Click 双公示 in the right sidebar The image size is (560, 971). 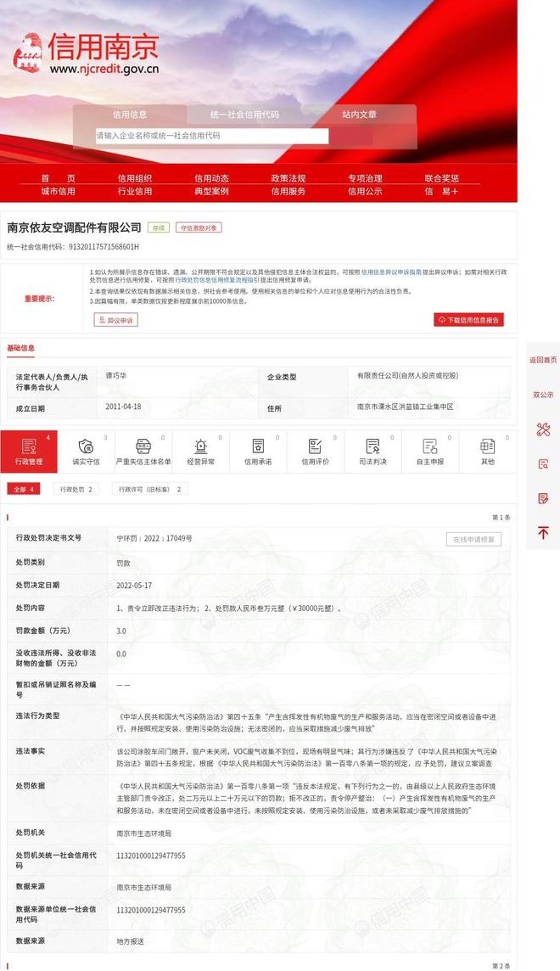[543, 395]
